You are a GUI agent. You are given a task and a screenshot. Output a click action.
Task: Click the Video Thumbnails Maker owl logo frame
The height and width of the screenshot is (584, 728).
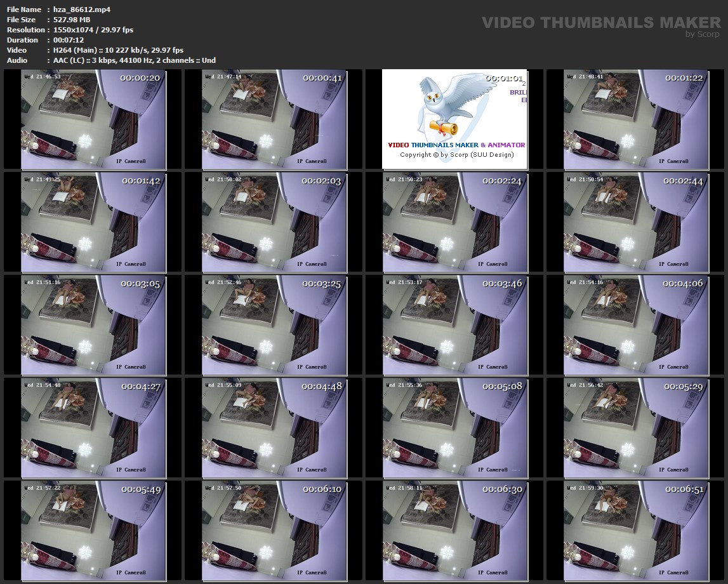pos(454,119)
